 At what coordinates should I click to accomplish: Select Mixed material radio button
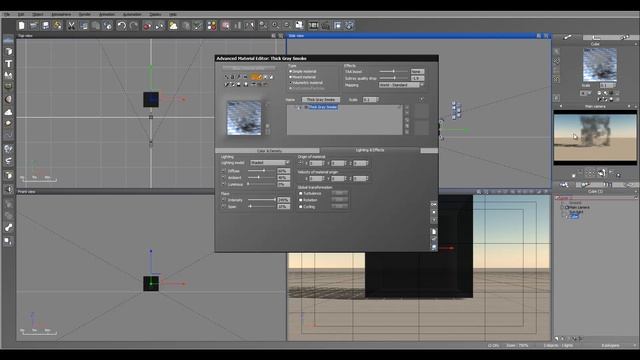pyautogui.click(x=291, y=77)
